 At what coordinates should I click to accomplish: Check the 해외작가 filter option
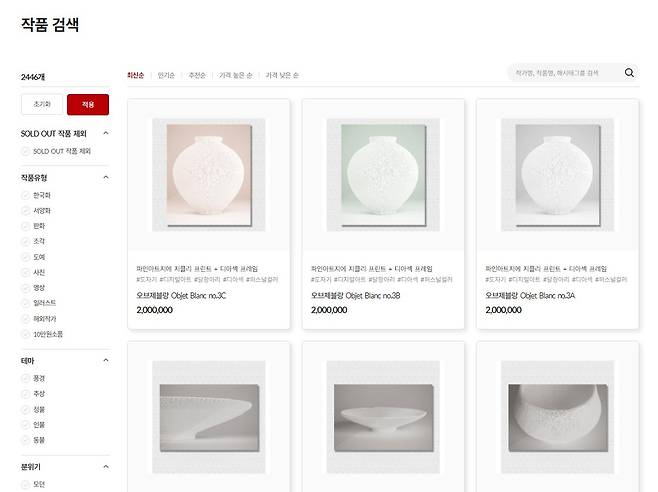(25, 319)
